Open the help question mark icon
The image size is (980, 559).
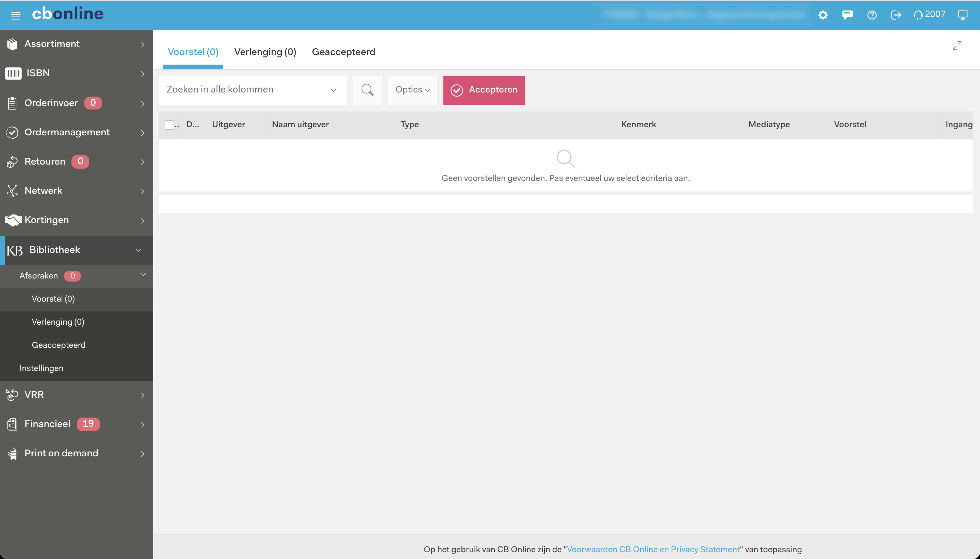point(872,15)
